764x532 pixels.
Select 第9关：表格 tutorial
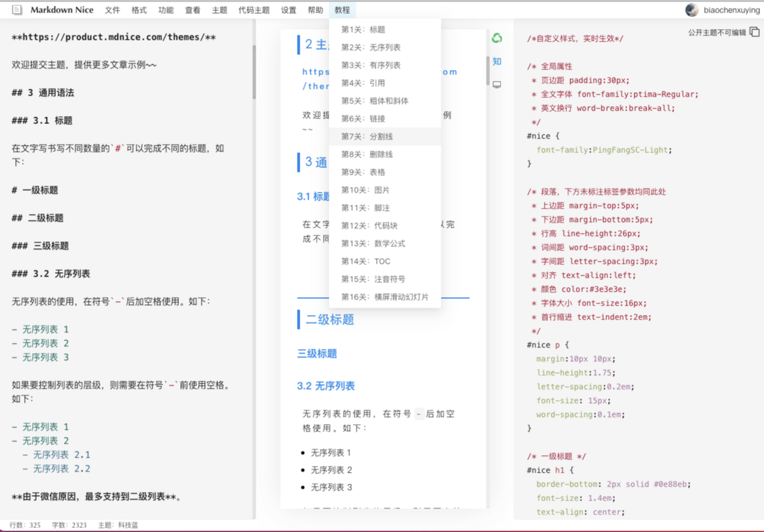[x=385, y=172]
